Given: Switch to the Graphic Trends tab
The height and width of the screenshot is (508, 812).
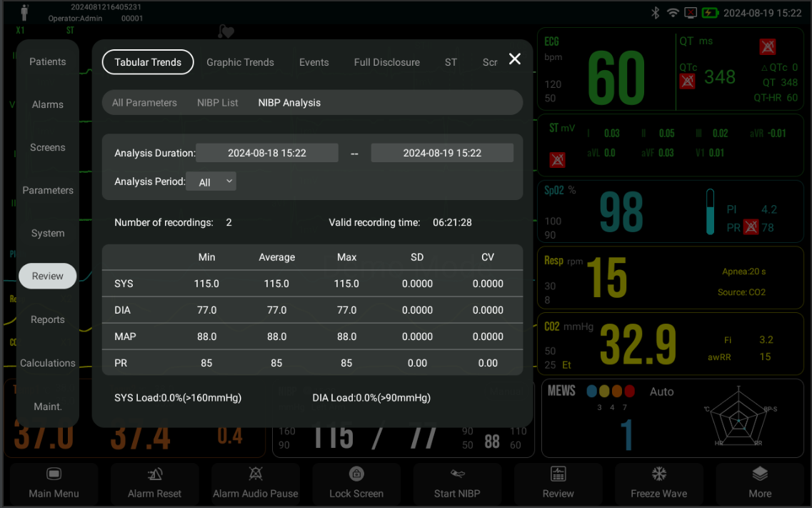Looking at the screenshot, I should coord(240,62).
